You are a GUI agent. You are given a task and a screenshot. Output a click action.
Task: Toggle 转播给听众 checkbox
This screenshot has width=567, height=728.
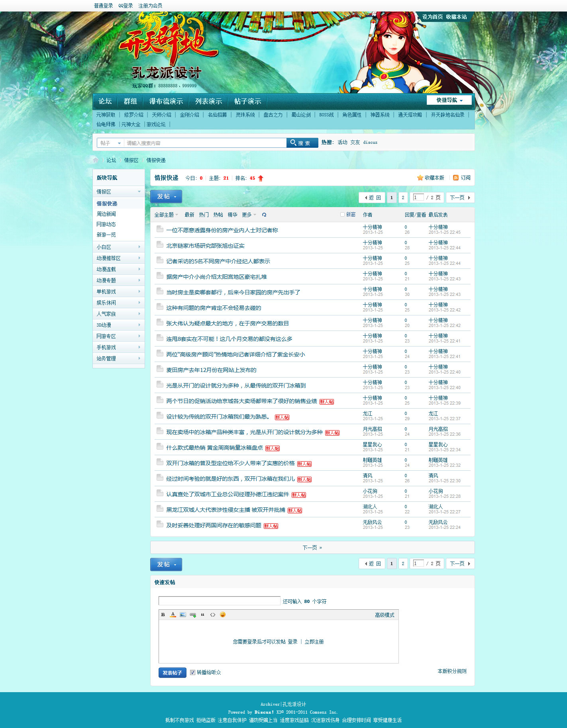pos(193,672)
